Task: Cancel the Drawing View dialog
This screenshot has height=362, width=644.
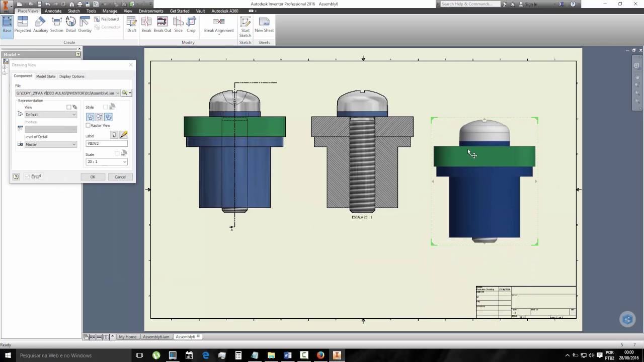Action: [x=120, y=177]
